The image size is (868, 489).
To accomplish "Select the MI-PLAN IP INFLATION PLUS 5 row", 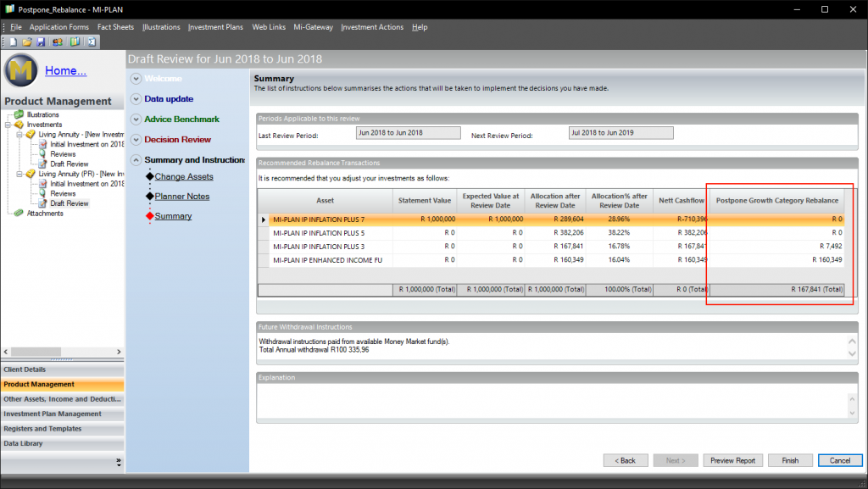I will click(x=326, y=232).
